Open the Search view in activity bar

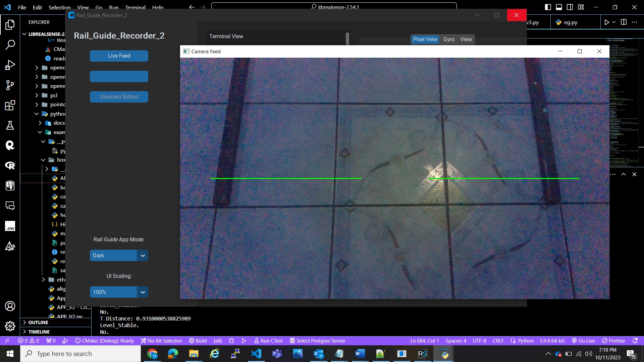pos(10,45)
